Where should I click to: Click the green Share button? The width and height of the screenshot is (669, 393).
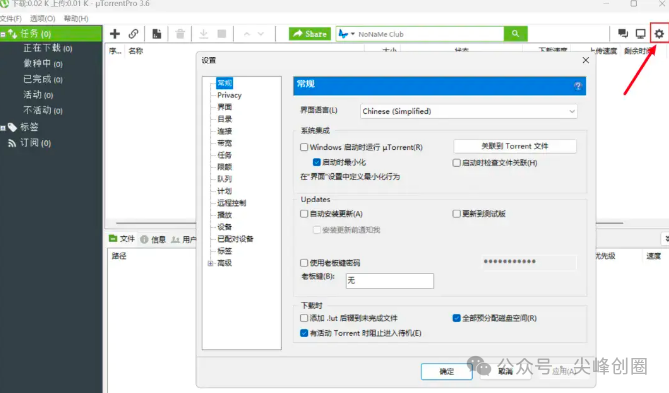[310, 34]
